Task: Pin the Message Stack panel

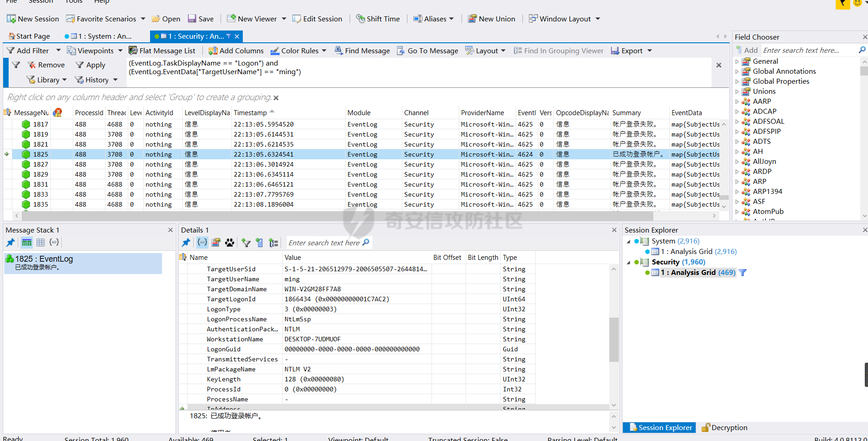Action: (10, 243)
